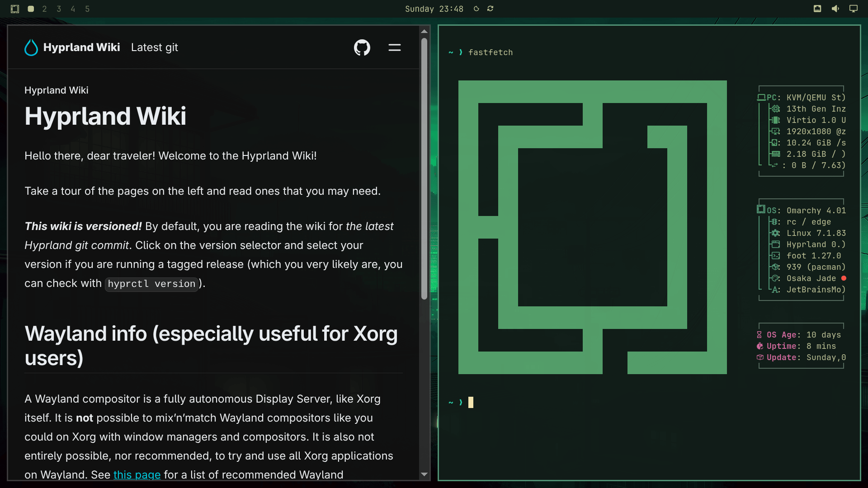Open the Omarchy menu icon in top bar

click(x=15, y=9)
